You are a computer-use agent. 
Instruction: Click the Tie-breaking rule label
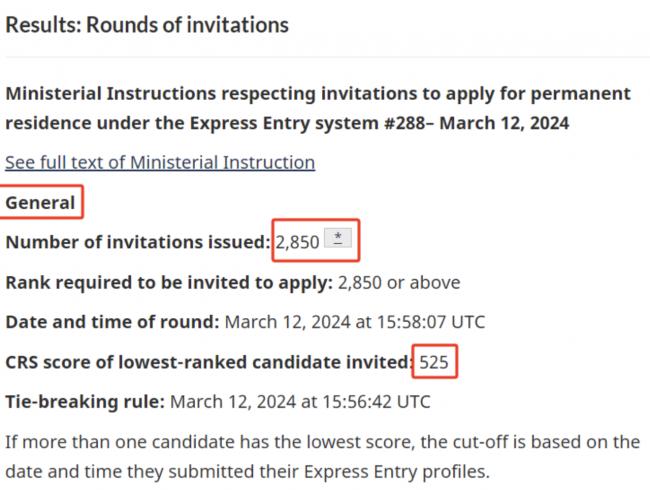click(x=85, y=402)
